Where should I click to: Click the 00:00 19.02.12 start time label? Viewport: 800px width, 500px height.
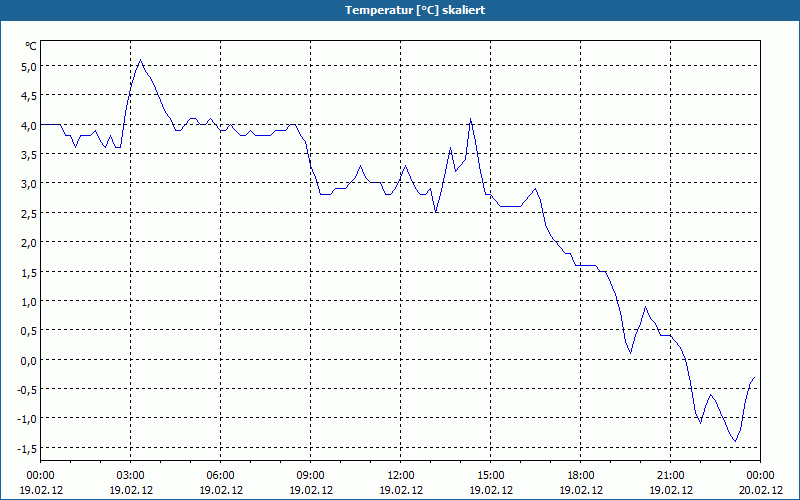click(41, 483)
